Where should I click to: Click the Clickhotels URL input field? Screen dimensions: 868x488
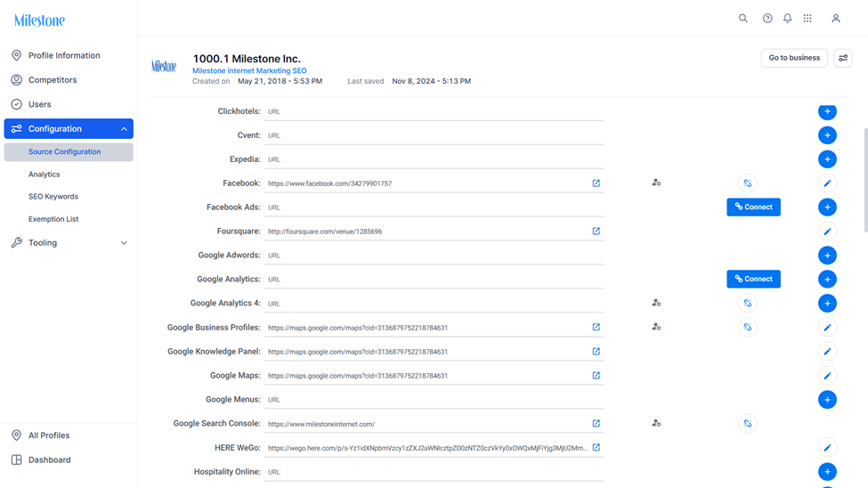tap(434, 111)
